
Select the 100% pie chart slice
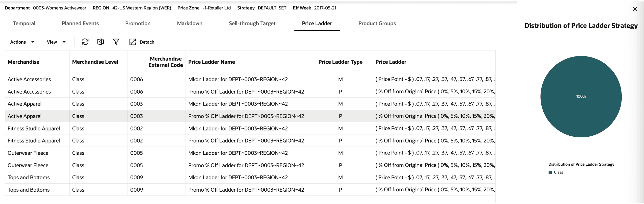pos(581,96)
